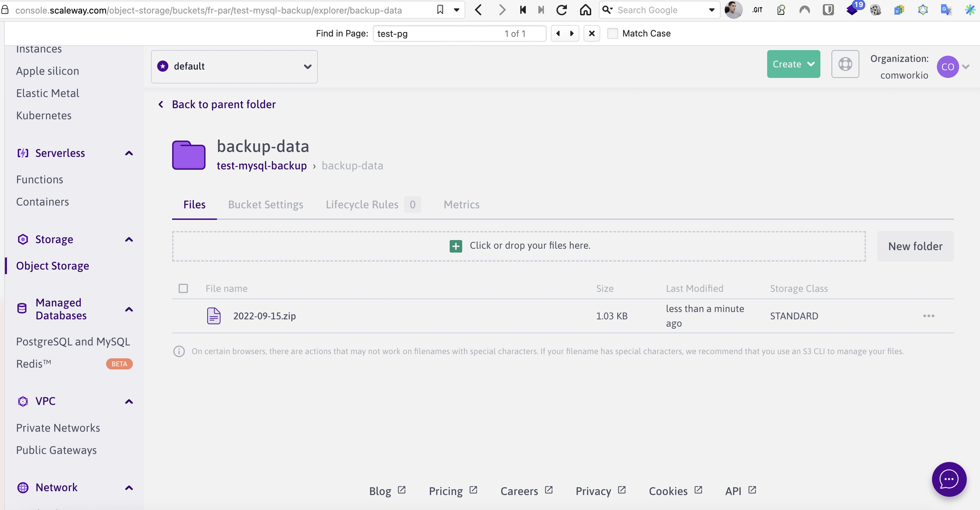Check the select-all files checkbox
Image resolution: width=980 pixels, height=510 pixels.
[183, 288]
